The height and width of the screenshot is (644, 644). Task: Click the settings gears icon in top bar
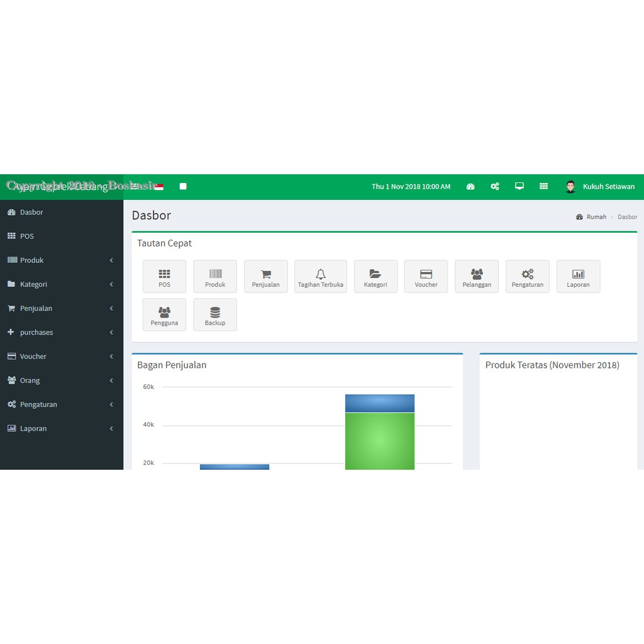coord(495,187)
